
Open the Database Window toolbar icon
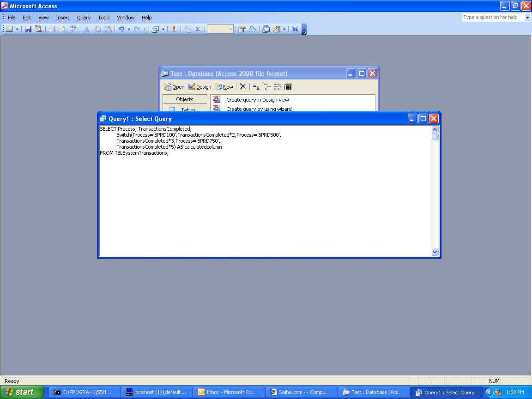pyautogui.click(x=266, y=29)
